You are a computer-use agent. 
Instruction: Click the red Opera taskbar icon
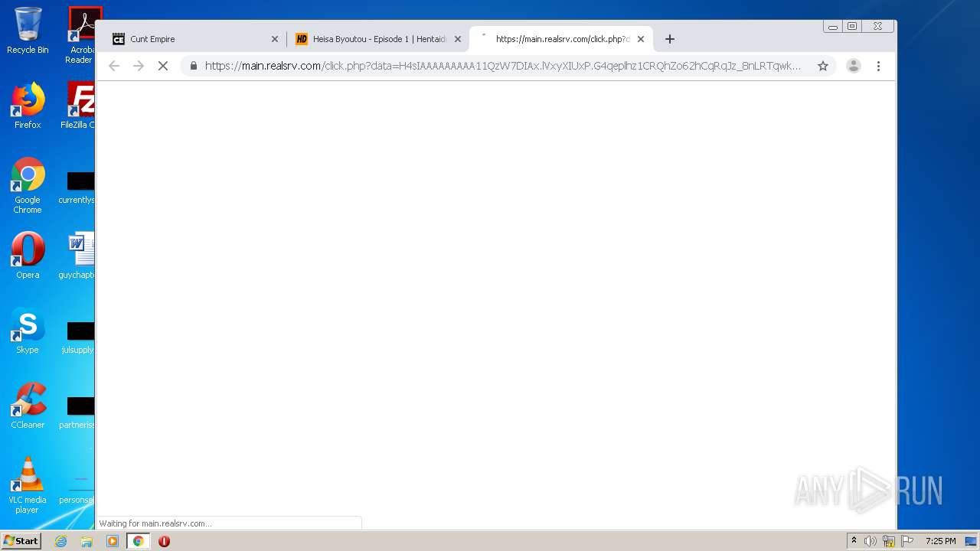pyautogui.click(x=164, y=541)
